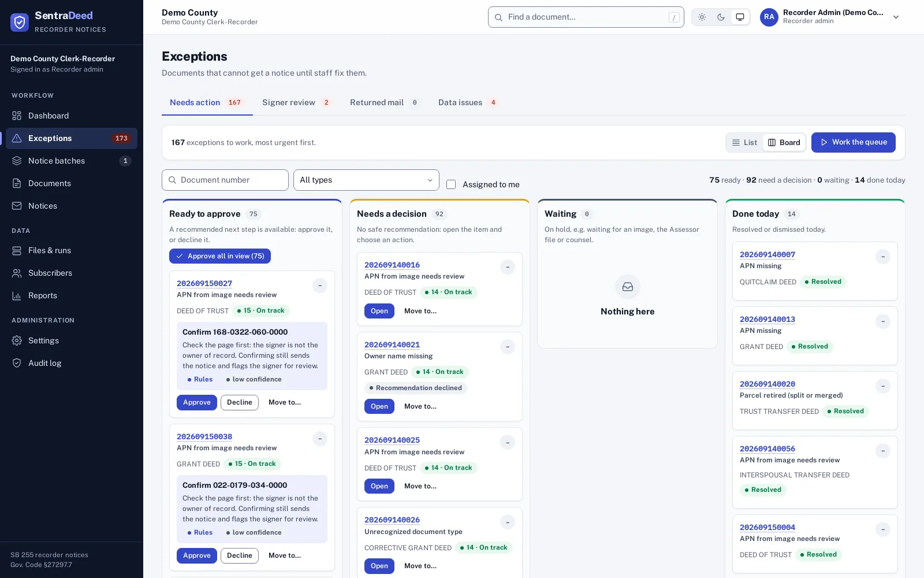The width and height of the screenshot is (924, 578).
Task: Click the SentraDeed shield logo
Action: point(20,22)
